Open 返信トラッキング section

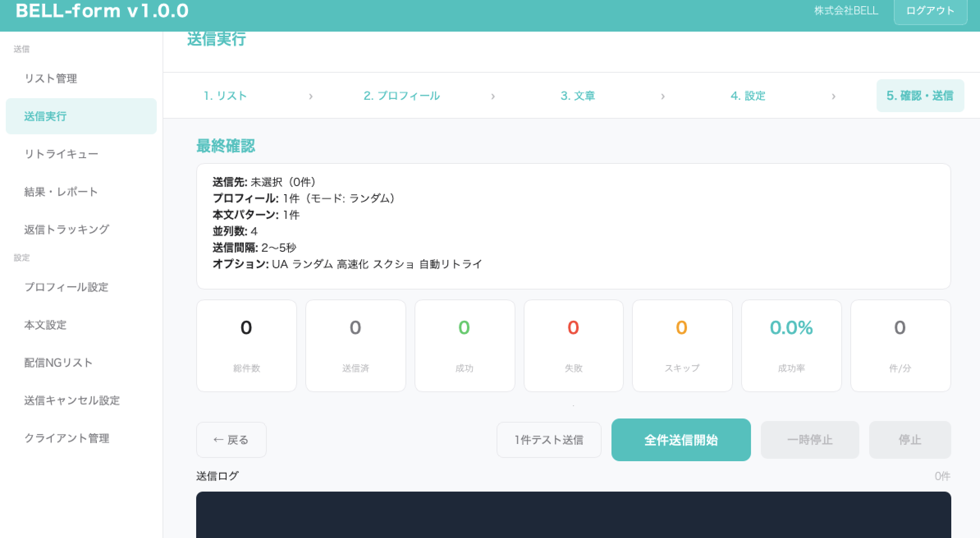pos(67,229)
